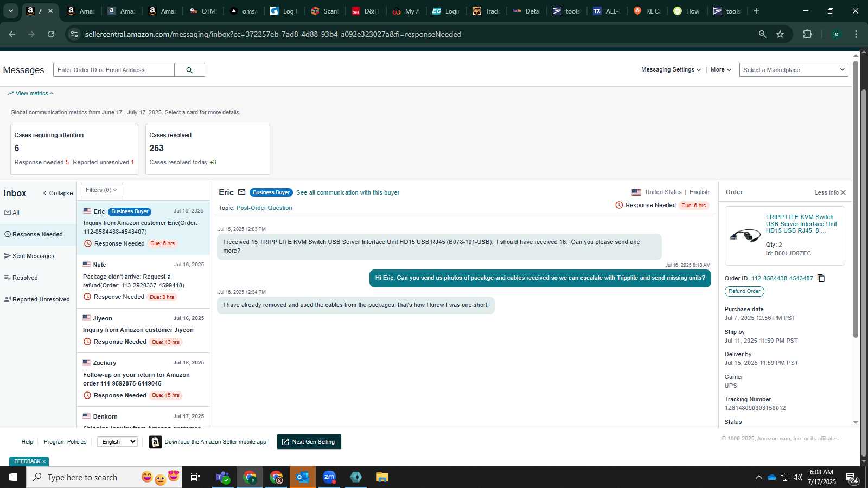The image size is (868, 488).
Task: Click the order panel scrollbar down arrow
Action: (x=856, y=422)
